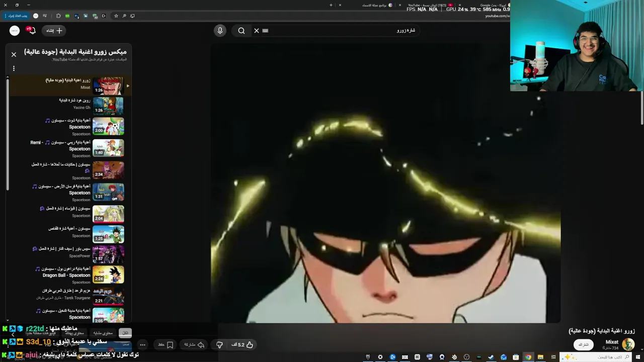
Task: Play the Spacetoon 'شوت' song video
Action: 108,126
